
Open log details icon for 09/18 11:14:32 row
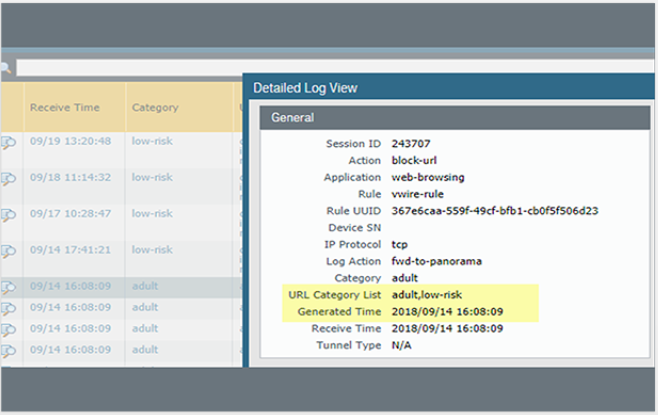[8, 179]
